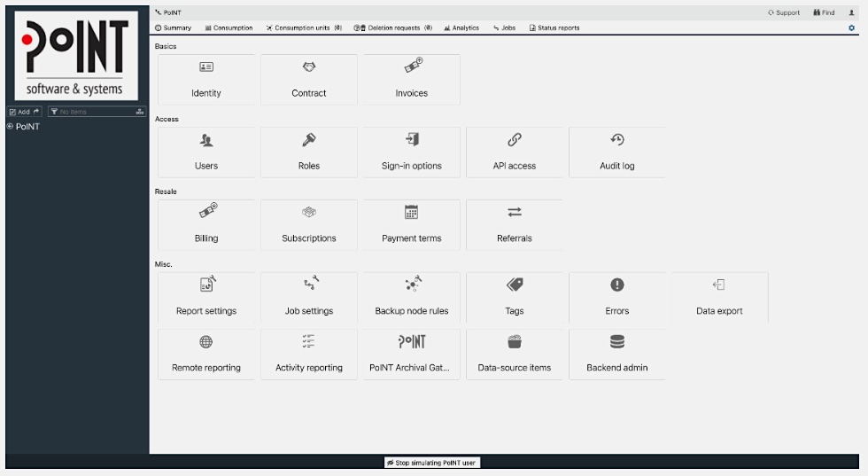
Task: Open Sign-in options tile
Action: pos(411,152)
